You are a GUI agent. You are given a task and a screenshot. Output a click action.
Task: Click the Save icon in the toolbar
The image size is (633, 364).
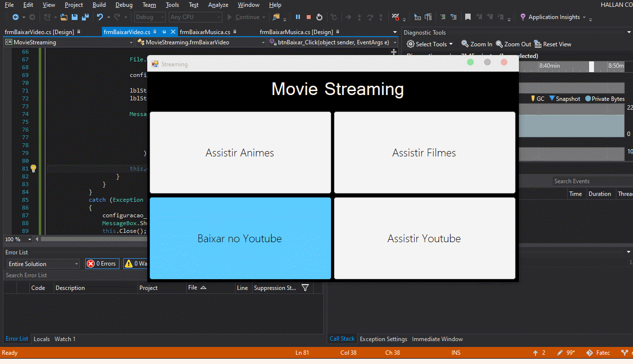point(74,17)
